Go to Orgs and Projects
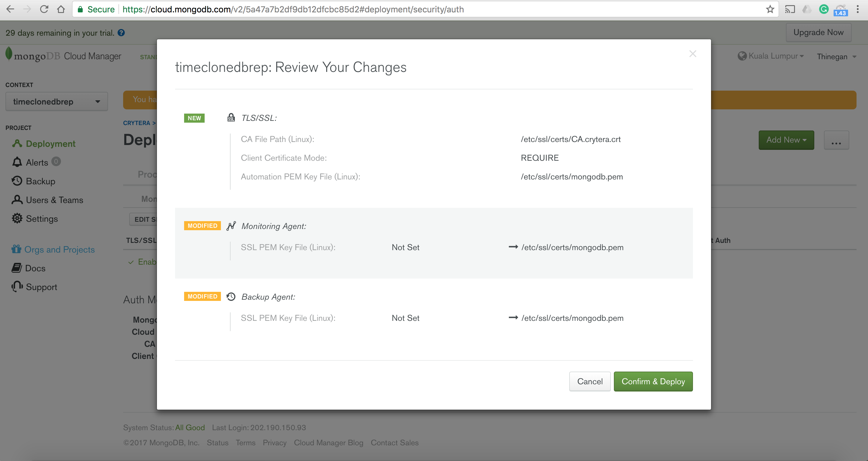This screenshot has height=461, width=868. point(59,250)
